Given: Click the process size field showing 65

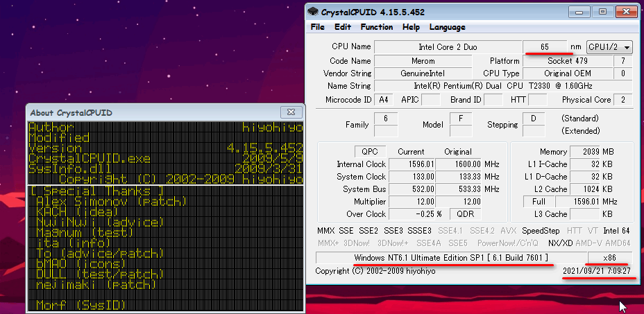Looking at the screenshot, I should tap(545, 47).
